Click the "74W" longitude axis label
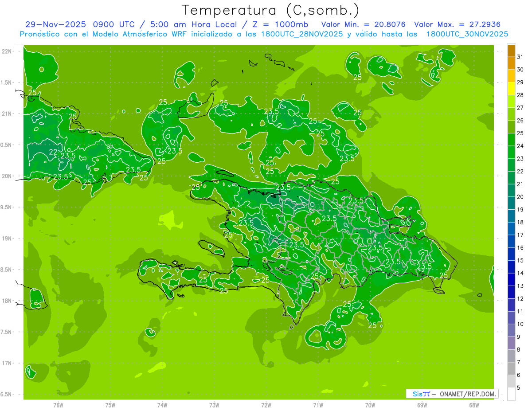The height and width of the screenshot is (411, 532). (x=162, y=405)
